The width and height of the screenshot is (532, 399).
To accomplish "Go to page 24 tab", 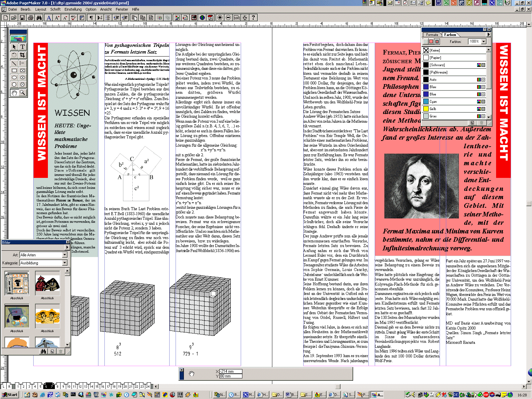I will (x=148, y=386).
